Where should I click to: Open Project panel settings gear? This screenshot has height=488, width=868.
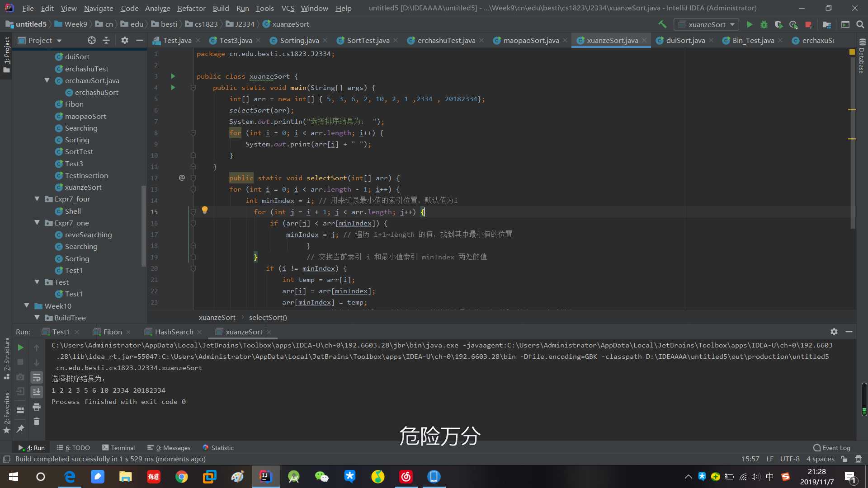pyautogui.click(x=125, y=40)
